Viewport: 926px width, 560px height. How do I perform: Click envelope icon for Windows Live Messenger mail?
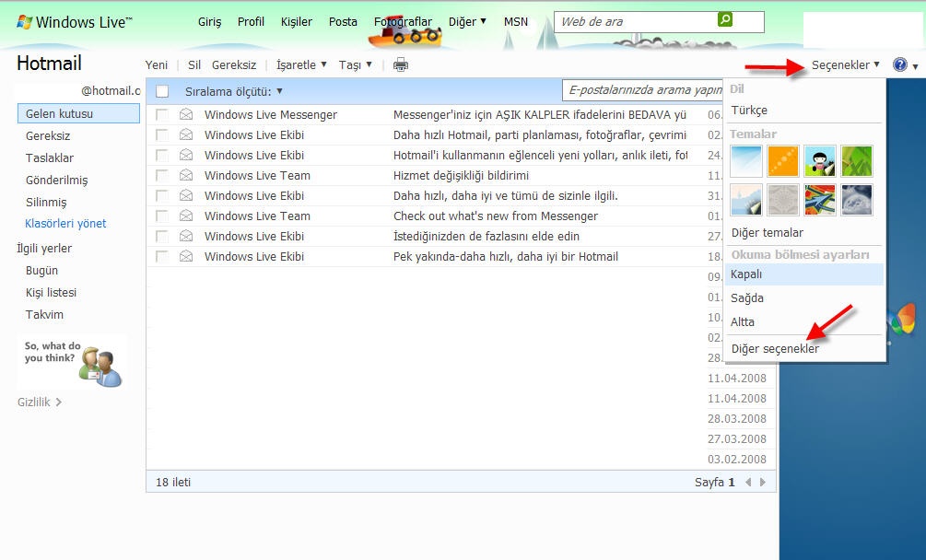(x=186, y=114)
